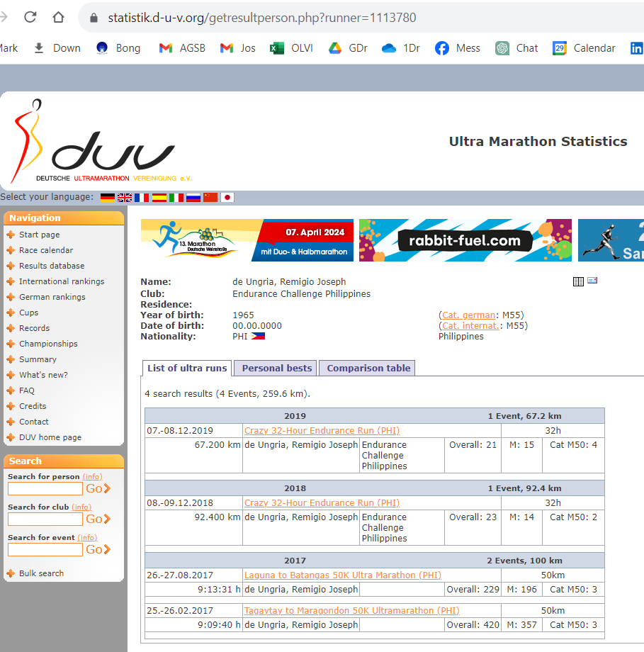Switch language using the German flag
The height and width of the screenshot is (652, 644).
coord(108,198)
